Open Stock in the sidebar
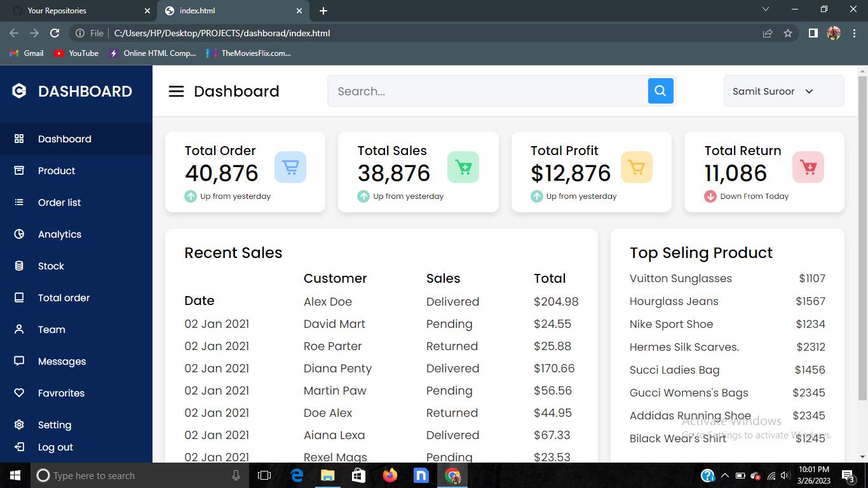The width and height of the screenshot is (868, 488). (x=76, y=266)
